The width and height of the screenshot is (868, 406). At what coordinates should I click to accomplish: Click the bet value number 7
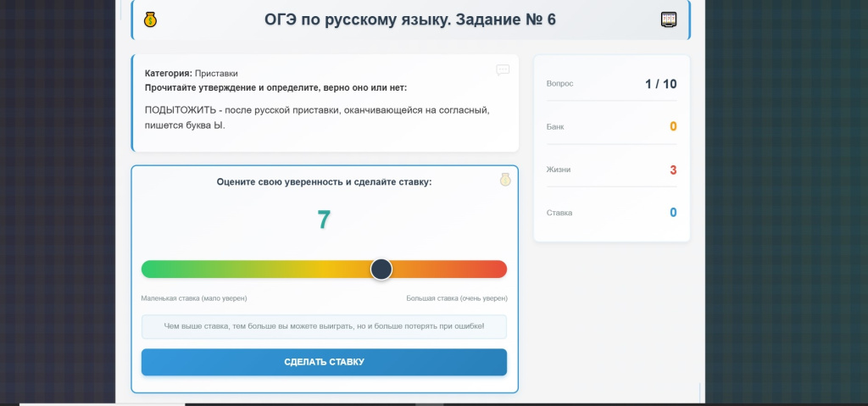point(324,220)
